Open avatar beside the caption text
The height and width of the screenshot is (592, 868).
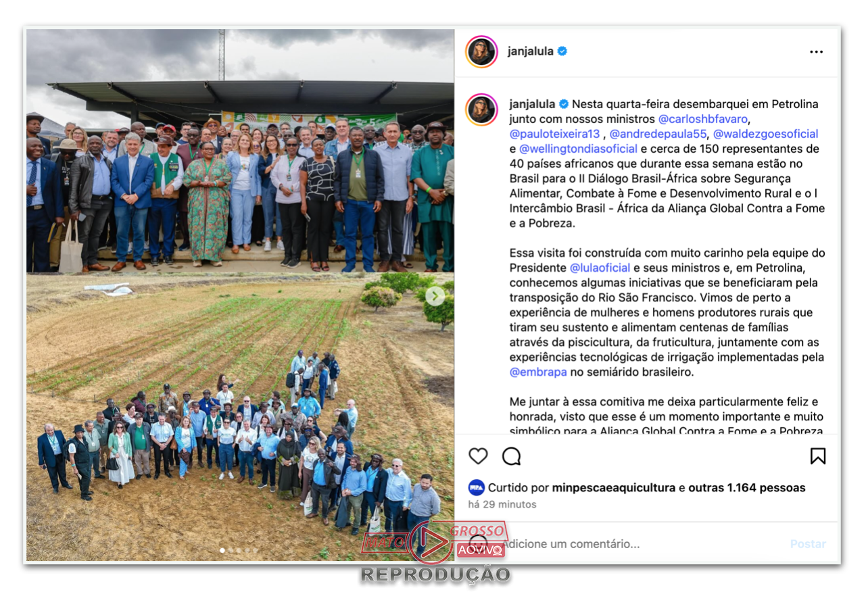(481, 109)
